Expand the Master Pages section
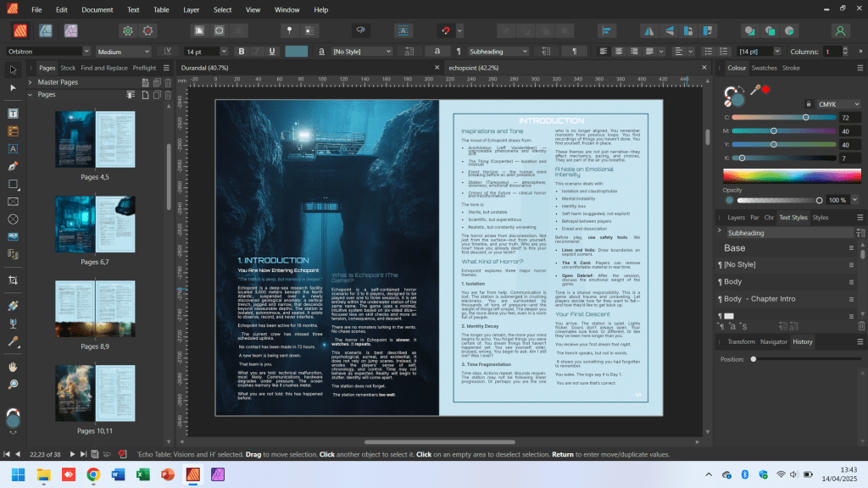Viewport: 868px width, 488px height. (x=31, y=82)
